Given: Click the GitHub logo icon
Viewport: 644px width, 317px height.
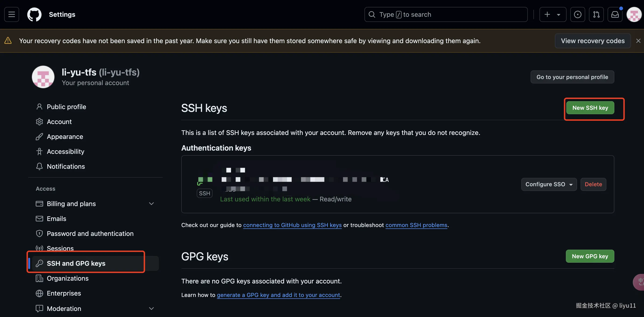Looking at the screenshot, I should point(34,14).
